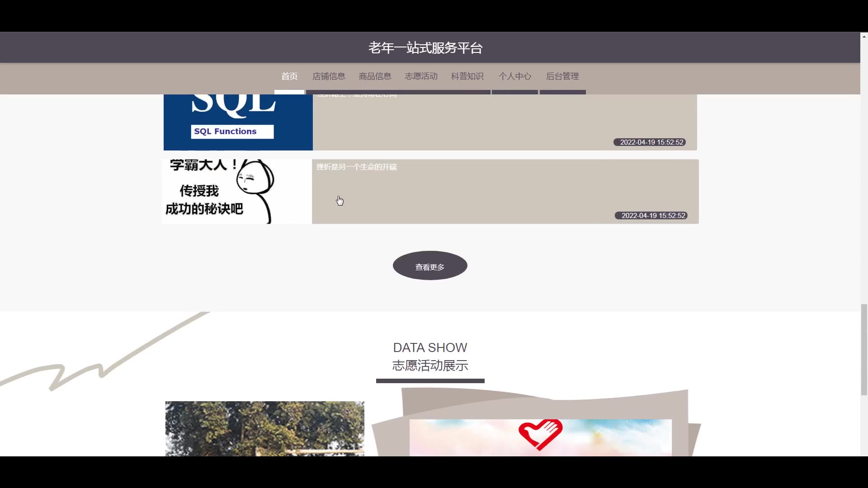Click the DATA SHOW heading text
This screenshot has width=868, height=488.
click(x=430, y=347)
